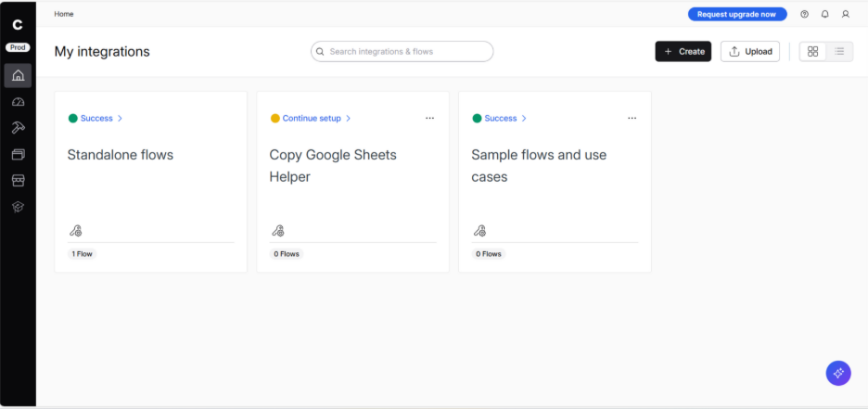Open the Tools hammer icon in sidebar
Viewport: 868px width, 409px height.
point(18,128)
